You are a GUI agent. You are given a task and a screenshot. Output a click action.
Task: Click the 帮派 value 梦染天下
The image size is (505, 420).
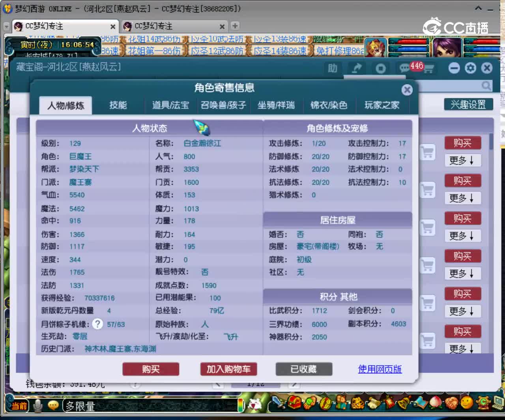tap(84, 169)
